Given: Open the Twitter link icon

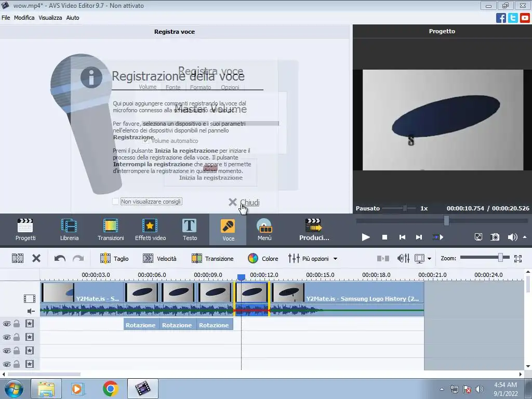Looking at the screenshot, I should (x=513, y=18).
